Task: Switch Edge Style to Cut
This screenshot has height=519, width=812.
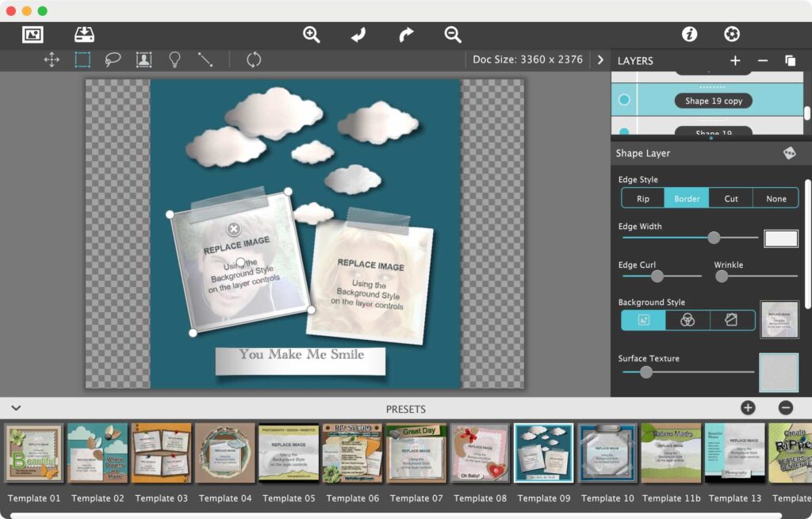Action: (730, 198)
